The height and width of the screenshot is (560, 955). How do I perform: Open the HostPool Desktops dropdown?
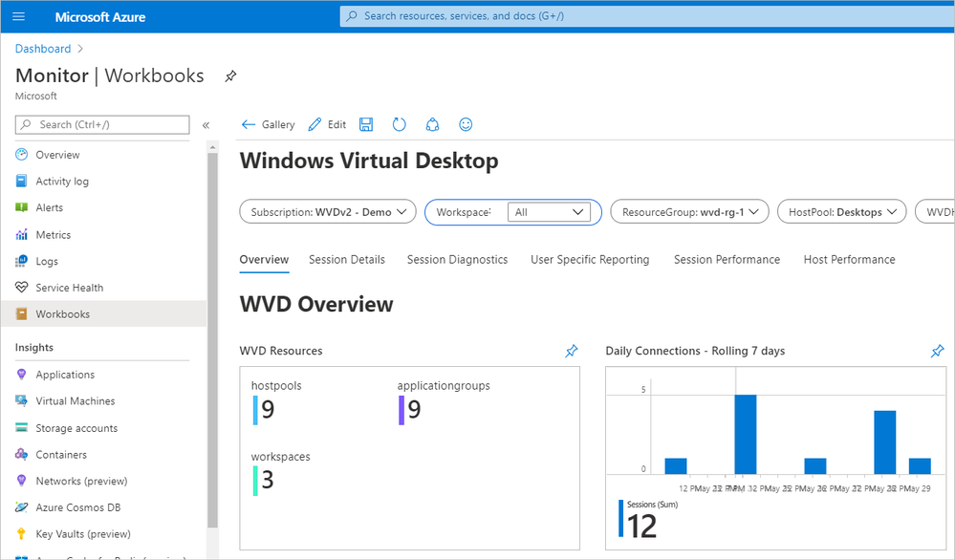click(841, 212)
